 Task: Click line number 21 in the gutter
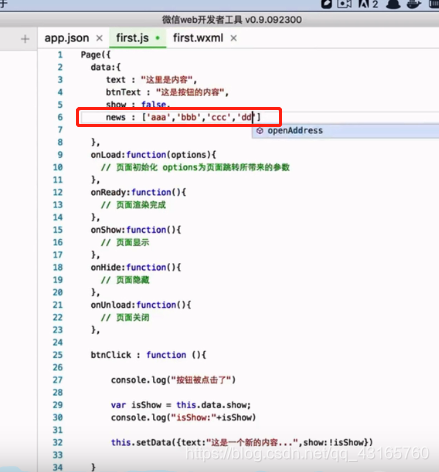pyautogui.click(x=58, y=305)
